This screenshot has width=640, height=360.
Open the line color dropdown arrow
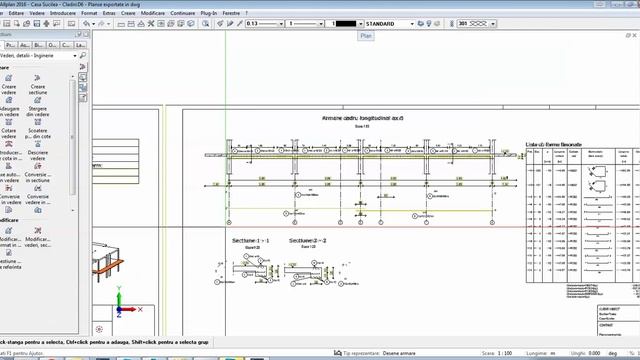coord(360,24)
